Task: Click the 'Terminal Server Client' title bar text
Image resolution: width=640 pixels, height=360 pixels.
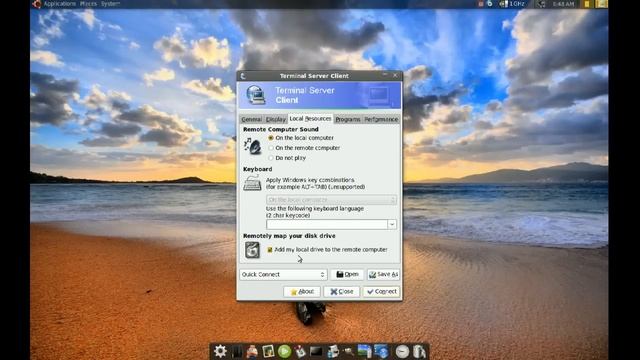Action: pos(314,76)
